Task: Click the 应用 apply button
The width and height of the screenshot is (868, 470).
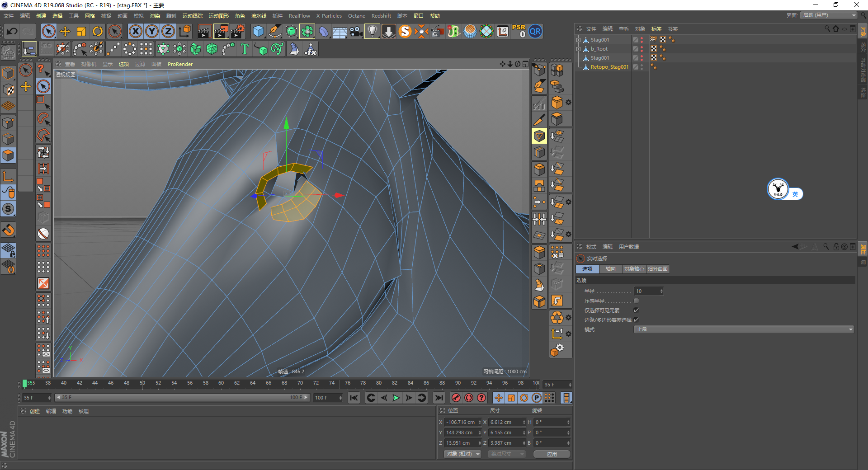Action: [552, 454]
